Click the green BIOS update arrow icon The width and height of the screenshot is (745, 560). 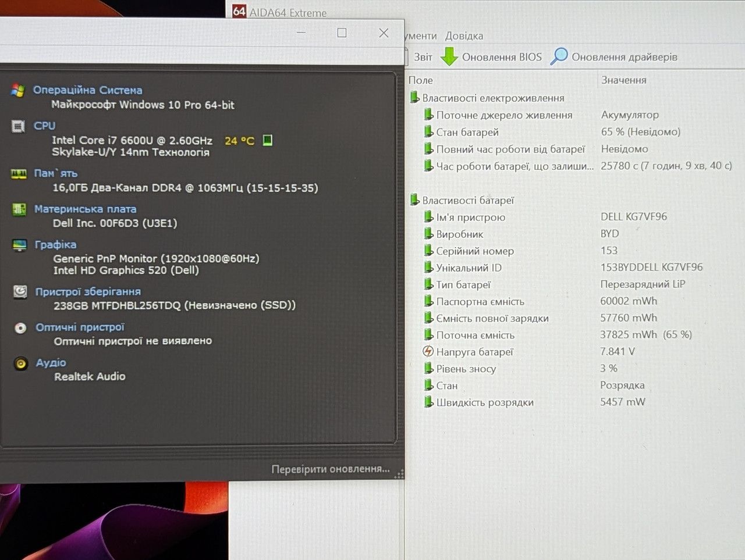coord(449,56)
